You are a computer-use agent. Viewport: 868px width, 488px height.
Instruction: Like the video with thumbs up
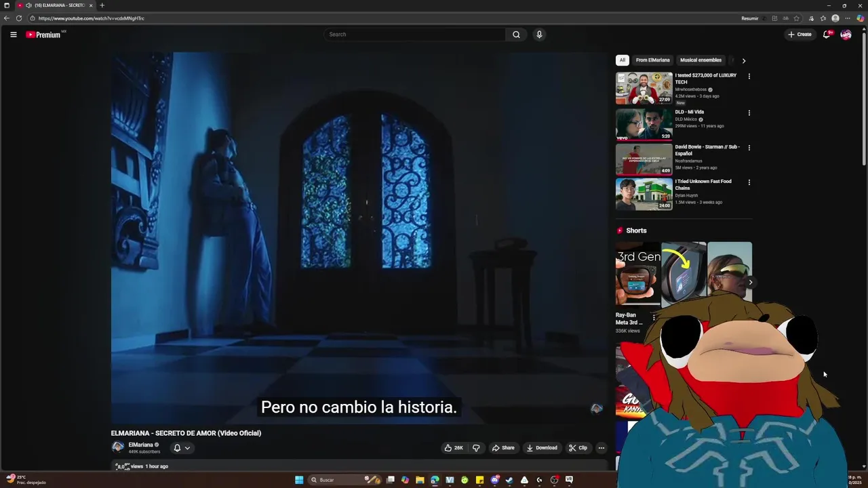[454, 448]
